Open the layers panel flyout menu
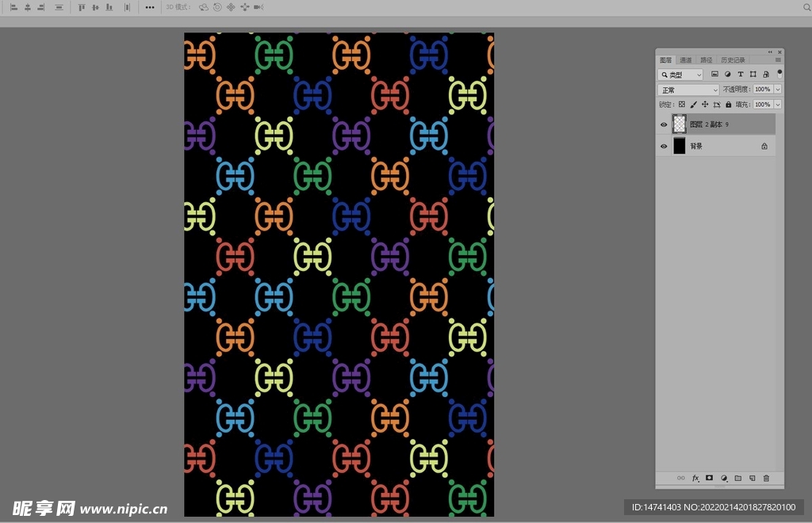 (778, 60)
